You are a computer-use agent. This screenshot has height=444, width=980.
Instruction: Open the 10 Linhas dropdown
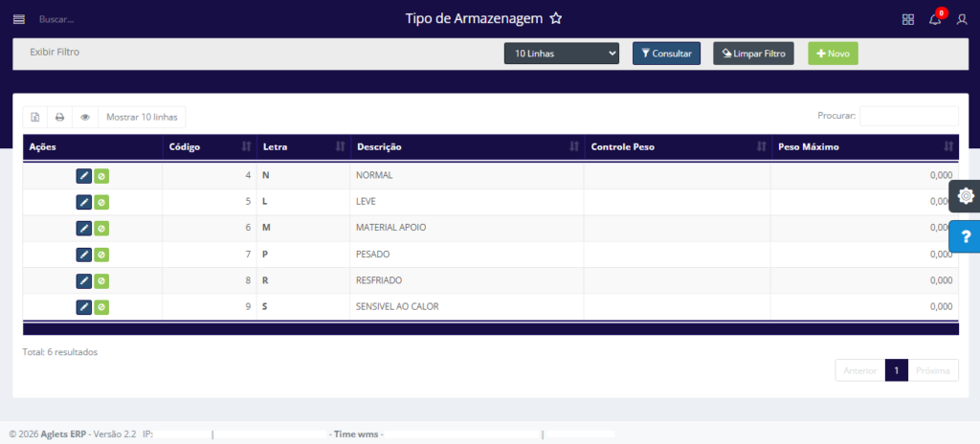(562, 54)
